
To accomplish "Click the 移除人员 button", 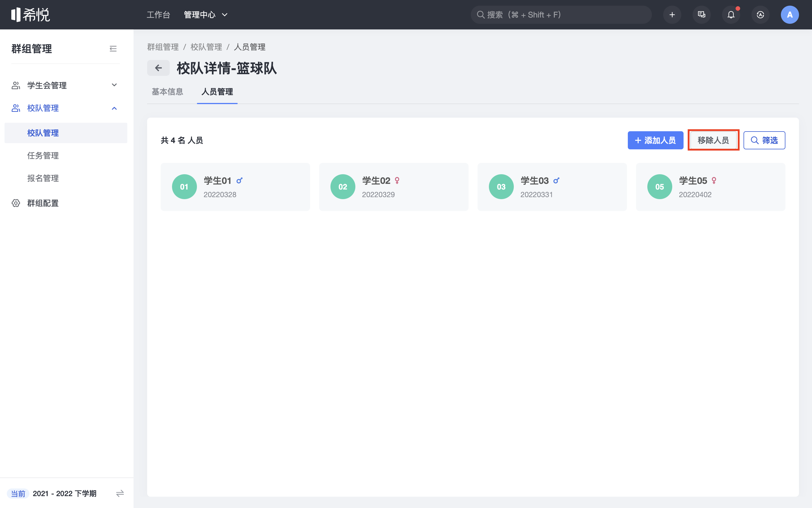I will tap(713, 140).
